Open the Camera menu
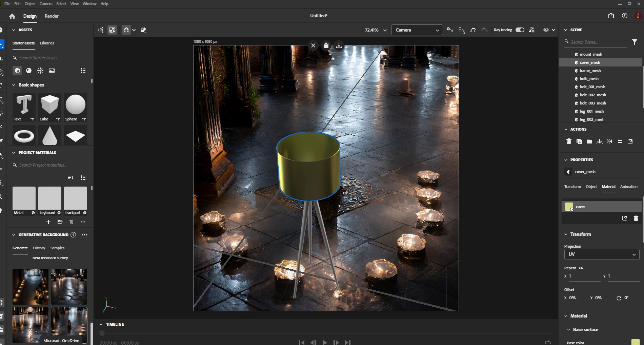Viewport: 644px width, 345px height. point(46,4)
